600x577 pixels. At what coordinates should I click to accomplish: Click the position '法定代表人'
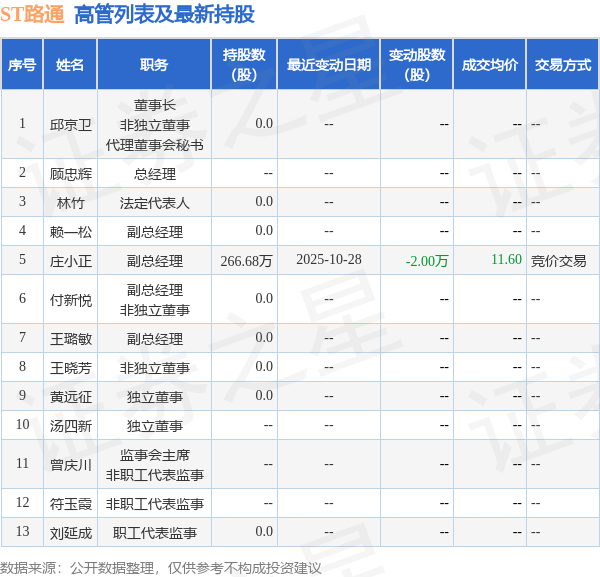point(155,203)
